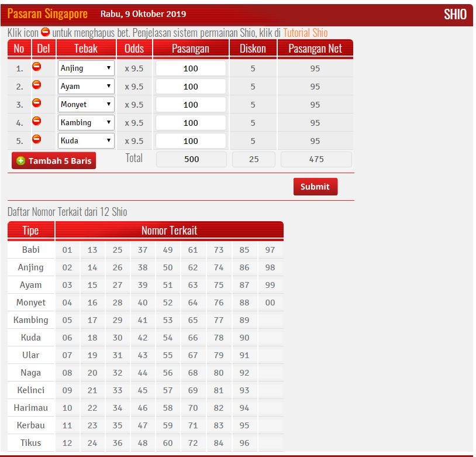Click the Pasangan Net 95 in row 5

(x=315, y=141)
